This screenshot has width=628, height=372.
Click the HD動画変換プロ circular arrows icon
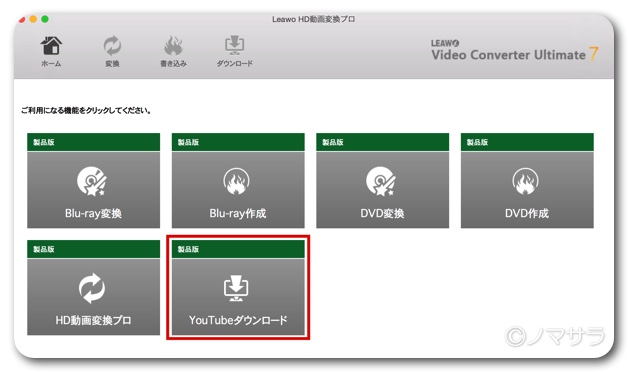pos(92,288)
